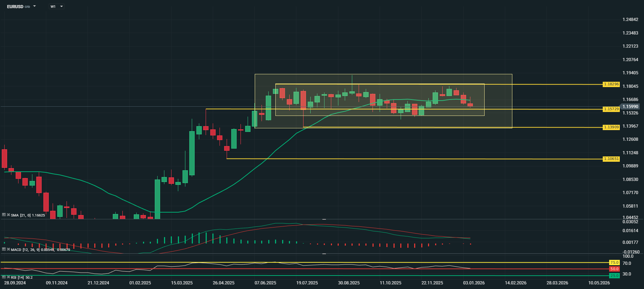This screenshot has width=644, height=289.
Task: Click the 1.05811 price on the scale
Action: point(630,206)
